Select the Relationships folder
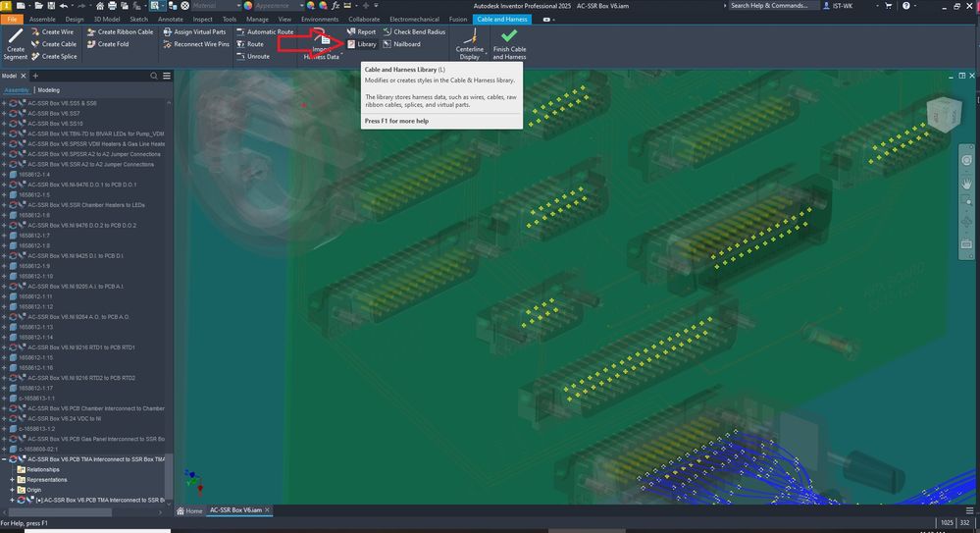The width and height of the screenshot is (980, 533). pos(42,470)
